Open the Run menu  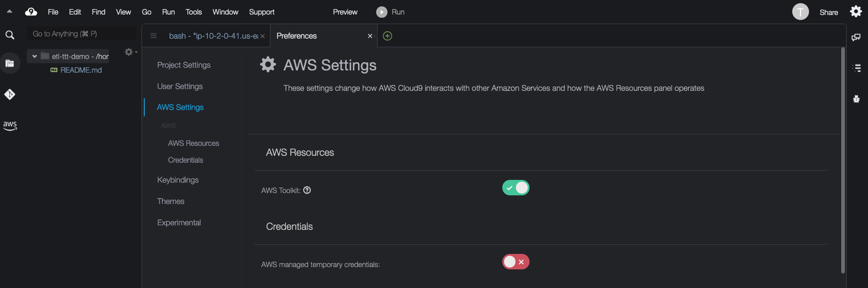pyautogui.click(x=168, y=12)
